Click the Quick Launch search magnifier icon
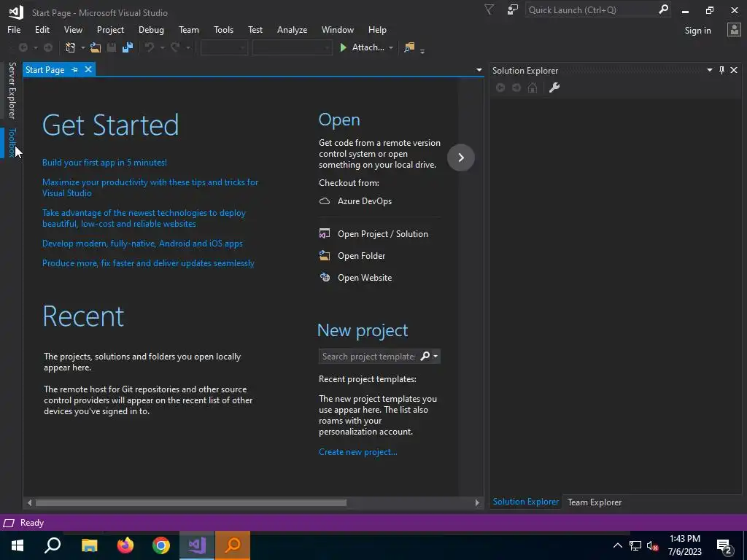 [x=663, y=9]
